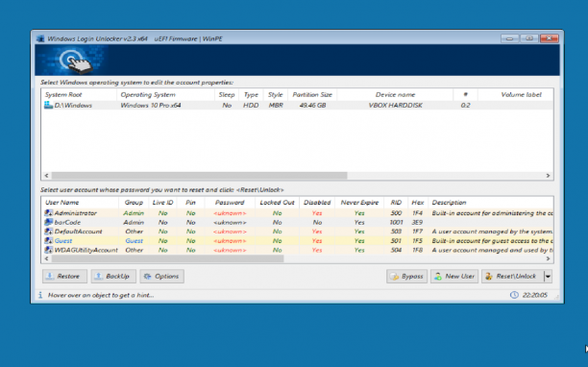Image resolution: width=588 pixels, height=367 pixels.
Task: Click the OS list horizontal scrollbar thumb
Action: 199,176
